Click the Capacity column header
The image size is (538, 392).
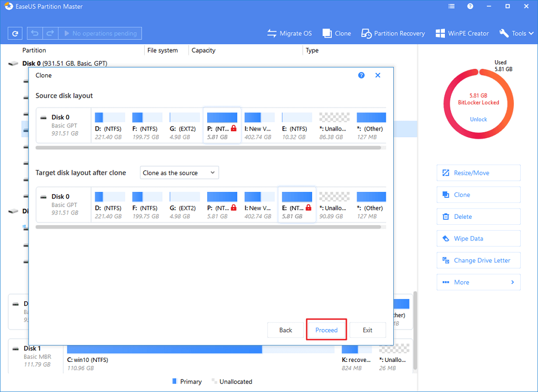pos(203,50)
